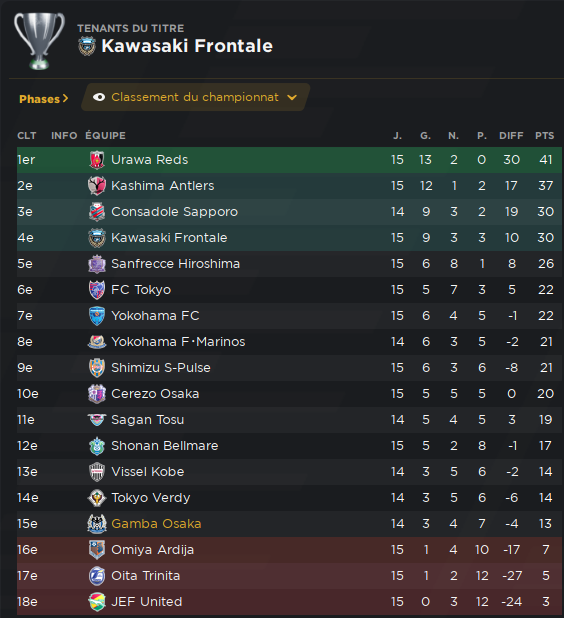Toggle the eye icon beside Classement du championnat
The height and width of the screenshot is (618, 564).
[99, 97]
